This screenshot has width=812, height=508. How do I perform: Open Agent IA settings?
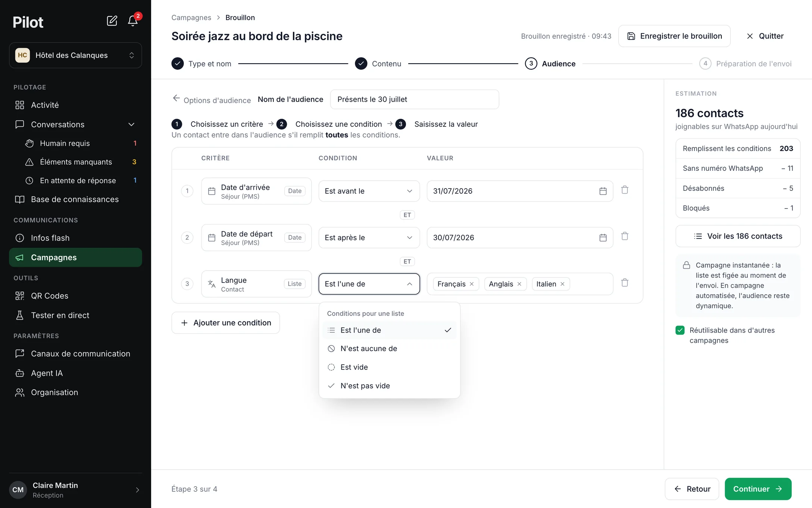[x=75, y=373]
